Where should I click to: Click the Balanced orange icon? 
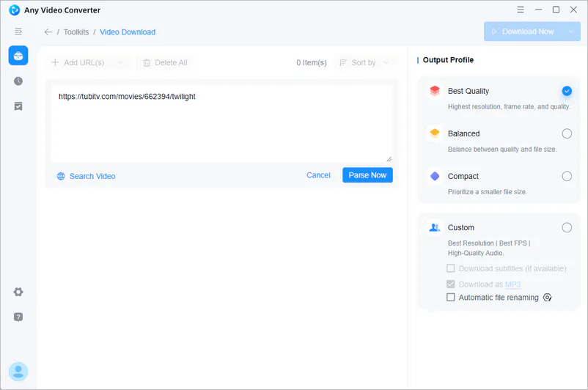tap(435, 133)
